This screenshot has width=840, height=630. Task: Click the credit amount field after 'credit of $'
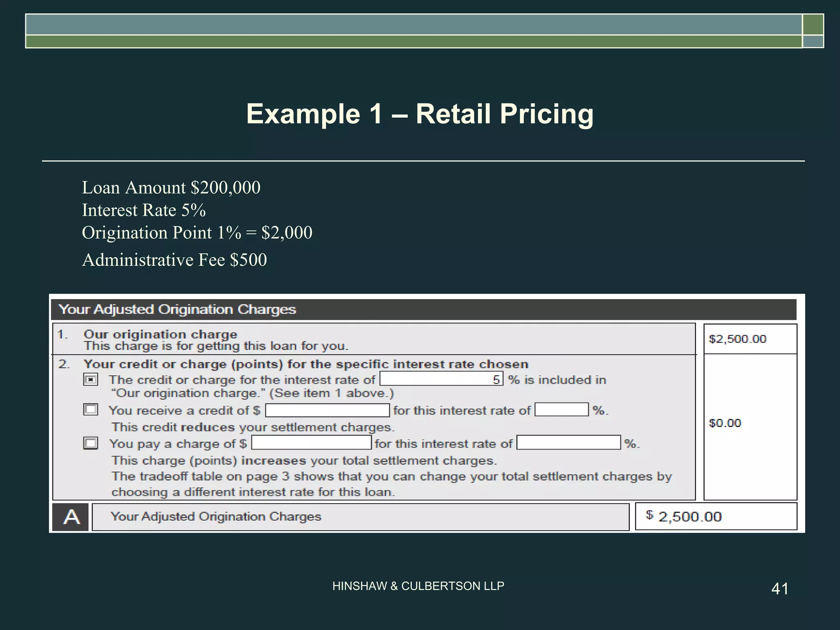coord(327,410)
